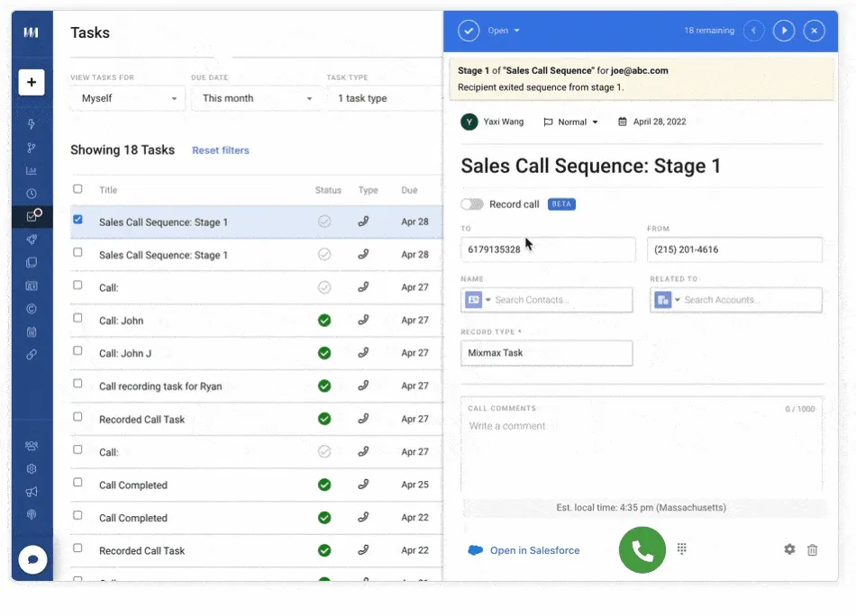Check the box for Call: John J
856x616 pixels.
(x=77, y=351)
